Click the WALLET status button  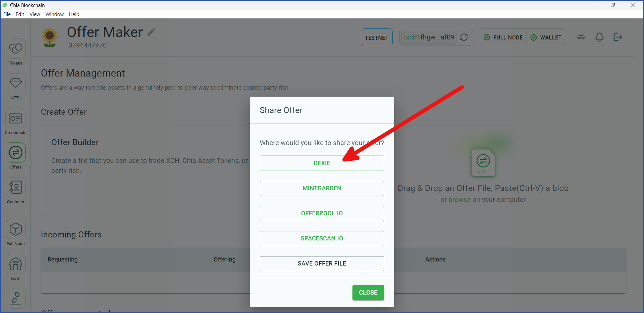point(546,37)
